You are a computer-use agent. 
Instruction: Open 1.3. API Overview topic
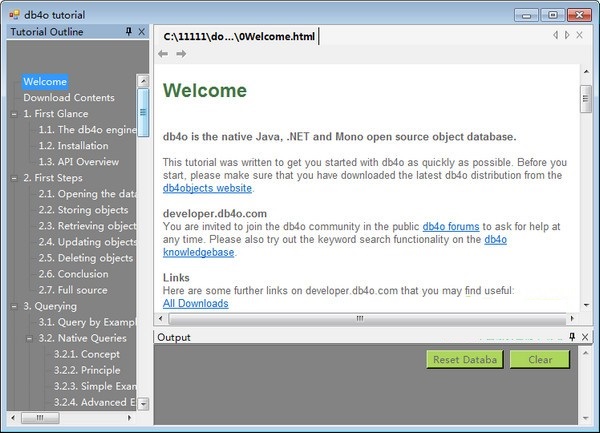[79, 162]
